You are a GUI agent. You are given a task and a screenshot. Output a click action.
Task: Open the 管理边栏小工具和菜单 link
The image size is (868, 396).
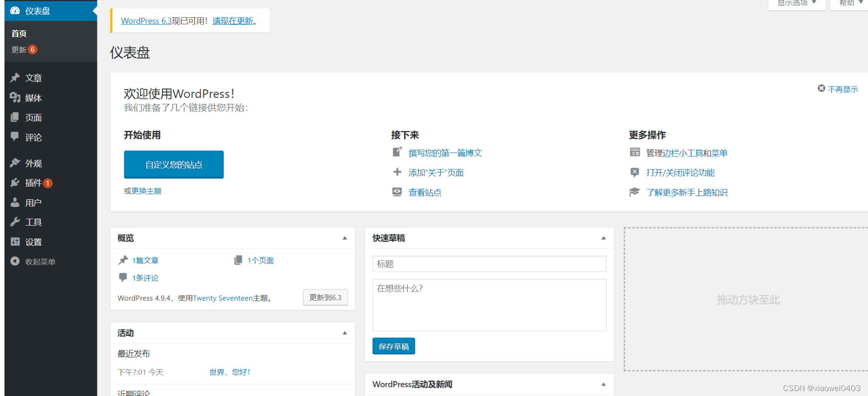[686, 153]
